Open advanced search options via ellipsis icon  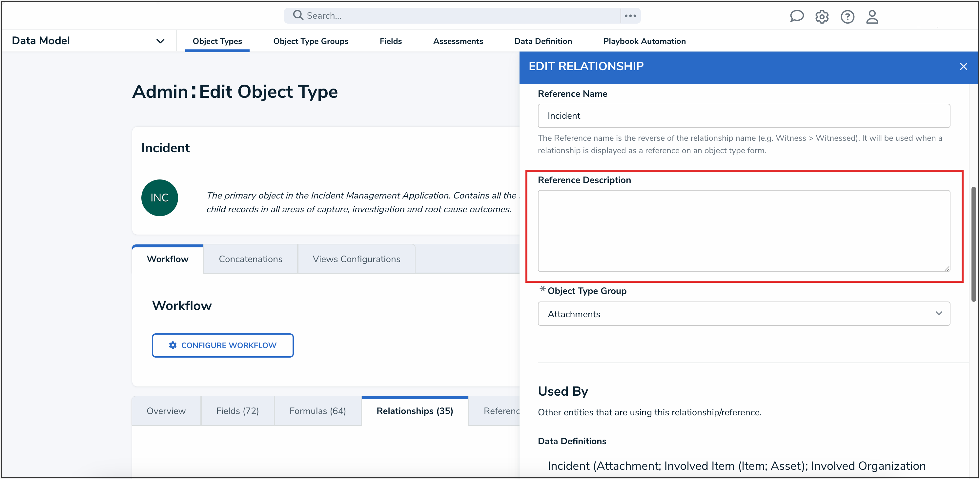(630, 16)
